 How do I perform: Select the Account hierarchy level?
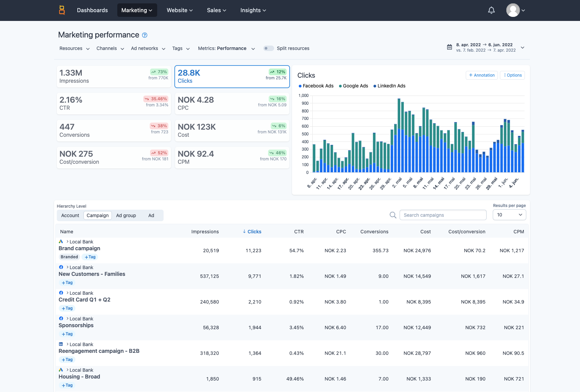[70, 215]
